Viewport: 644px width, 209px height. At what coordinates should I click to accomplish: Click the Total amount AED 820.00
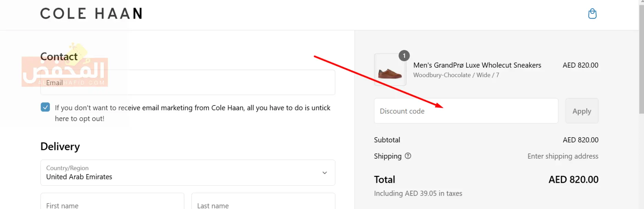(573, 180)
